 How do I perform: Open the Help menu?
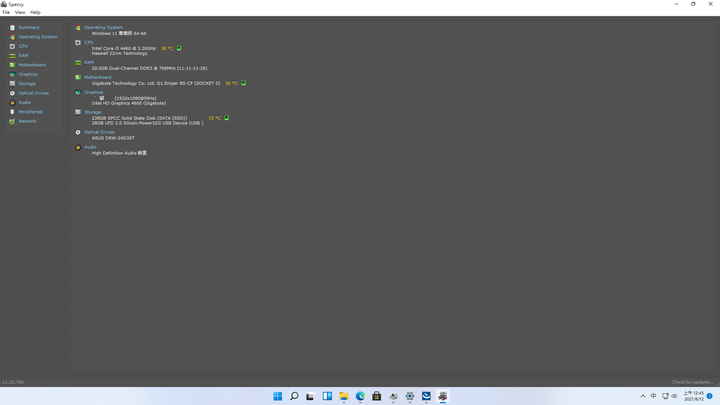click(35, 12)
